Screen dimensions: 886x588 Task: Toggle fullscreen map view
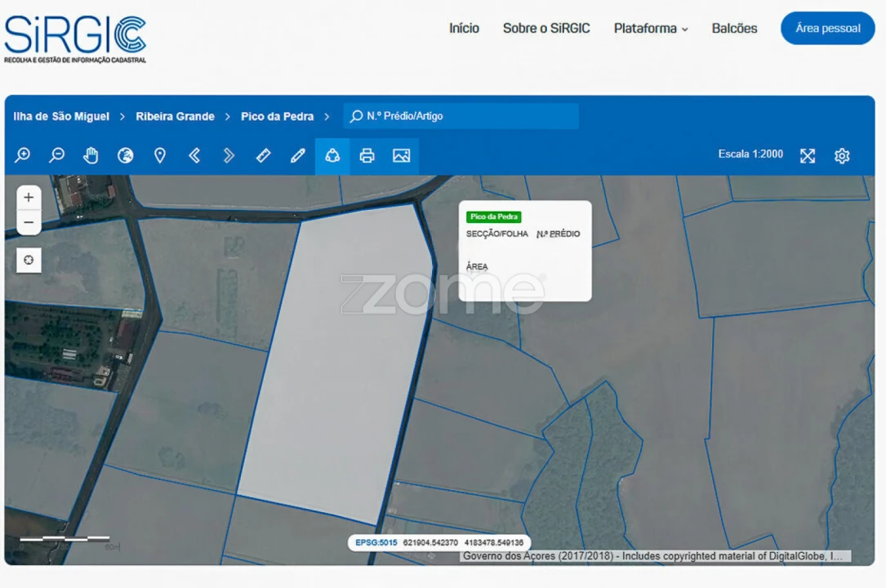tap(808, 156)
